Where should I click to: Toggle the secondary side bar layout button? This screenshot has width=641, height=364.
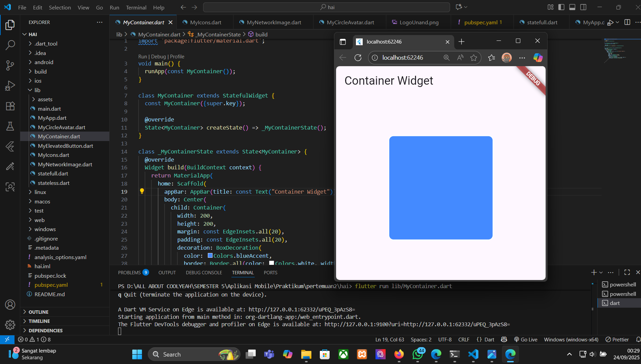[x=583, y=7]
